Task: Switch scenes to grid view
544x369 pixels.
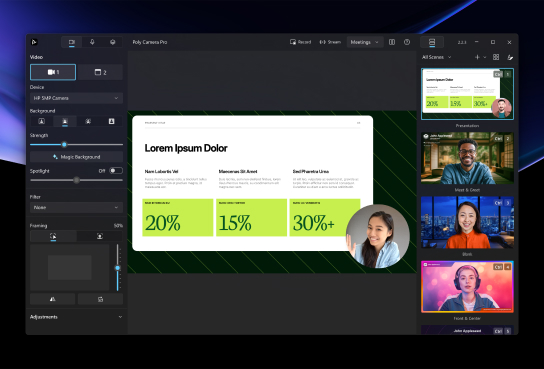Action: 496,57
